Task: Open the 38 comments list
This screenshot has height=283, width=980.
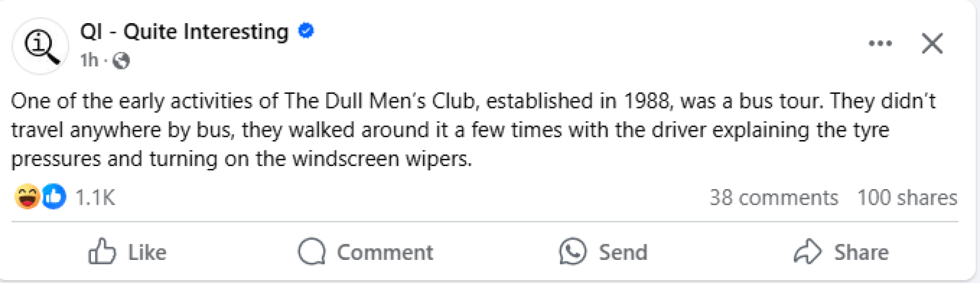Action: (x=774, y=198)
